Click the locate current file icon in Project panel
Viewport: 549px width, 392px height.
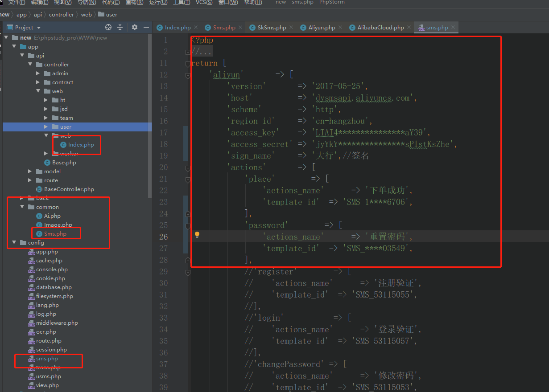tap(108, 27)
